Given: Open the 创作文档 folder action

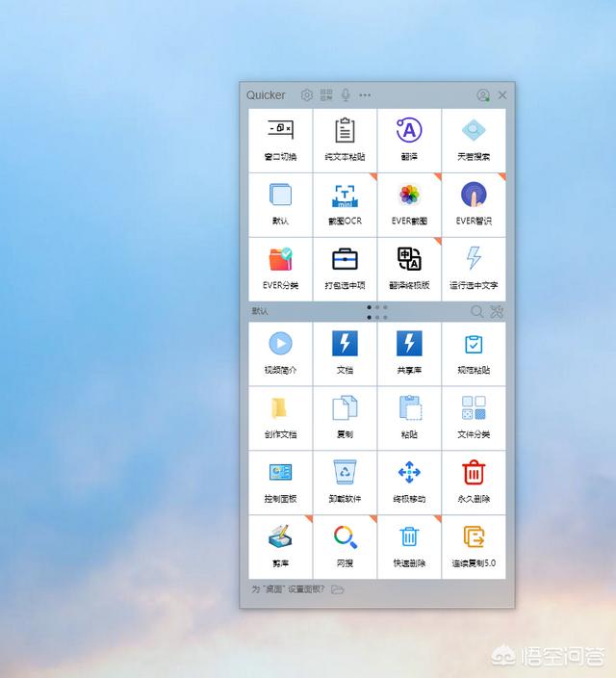Looking at the screenshot, I should tap(280, 418).
